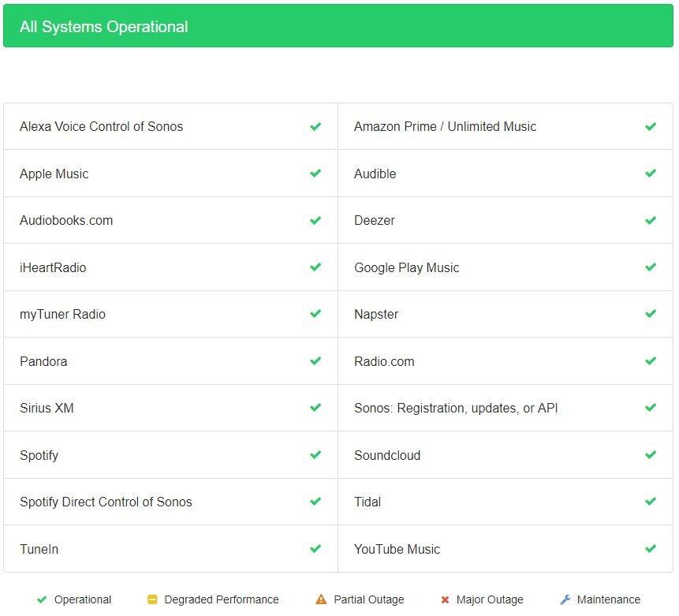The width and height of the screenshot is (679, 616).
Task: Select the Alexa Voice Control of Sonos entry
Action: pos(101,126)
